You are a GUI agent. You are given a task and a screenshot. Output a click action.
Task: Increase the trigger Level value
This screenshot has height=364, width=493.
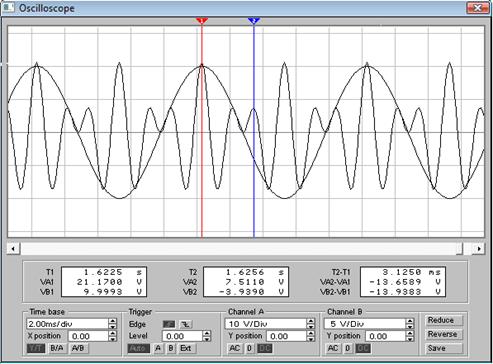click(207, 333)
